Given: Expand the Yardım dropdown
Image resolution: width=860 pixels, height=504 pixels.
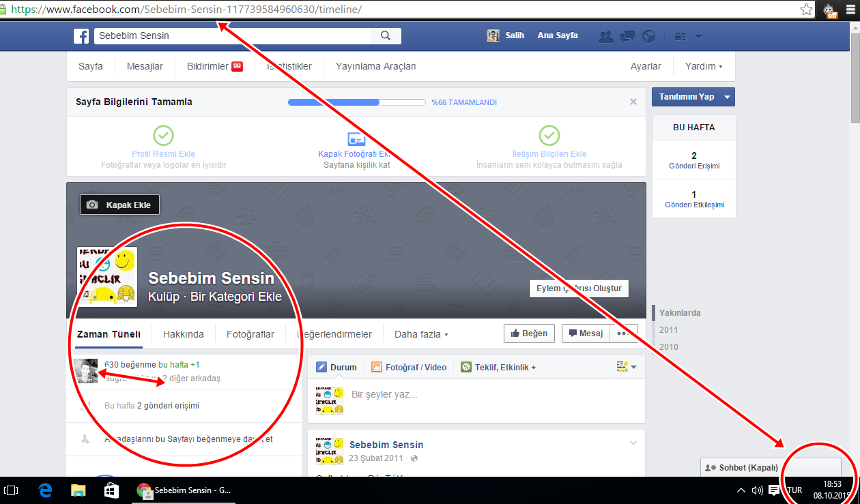Looking at the screenshot, I should [704, 66].
